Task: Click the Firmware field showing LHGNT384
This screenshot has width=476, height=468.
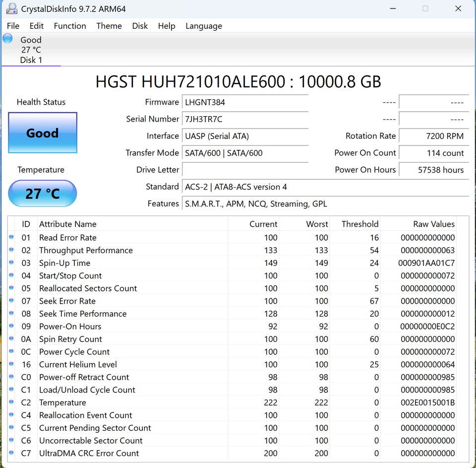Action: [245, 102]
